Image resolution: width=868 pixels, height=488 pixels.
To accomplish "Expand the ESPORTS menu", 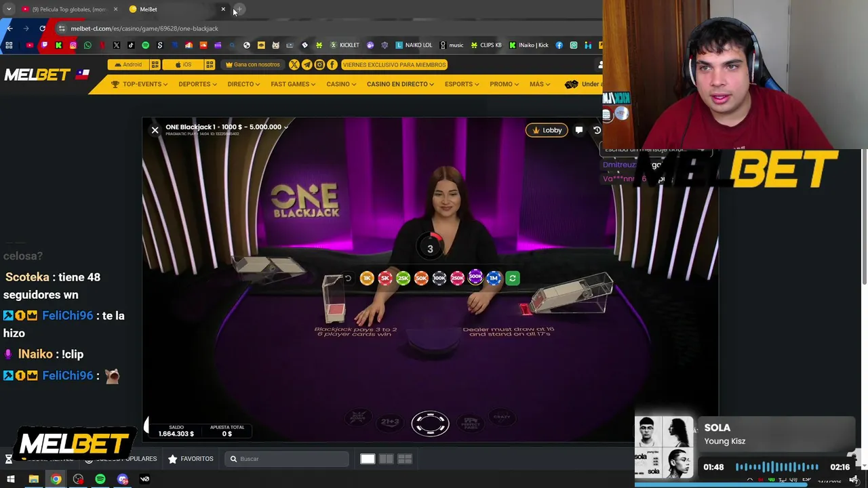I will pos(462,84).
